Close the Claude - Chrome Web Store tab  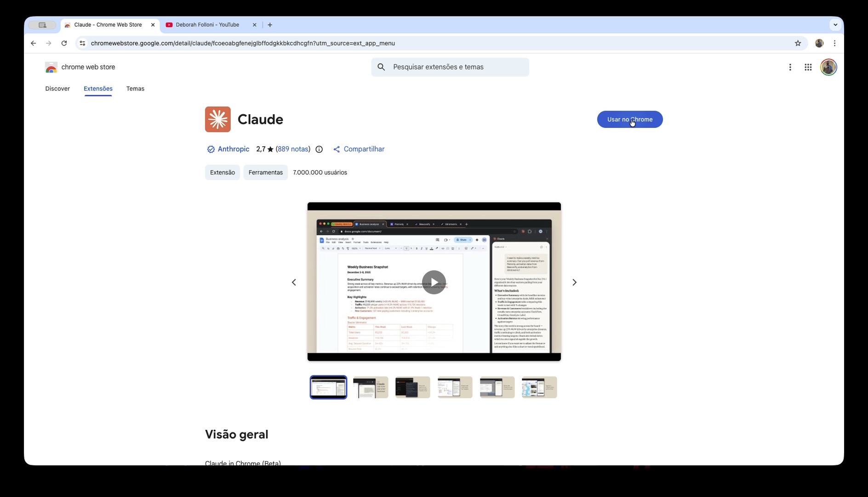point(153,25)
